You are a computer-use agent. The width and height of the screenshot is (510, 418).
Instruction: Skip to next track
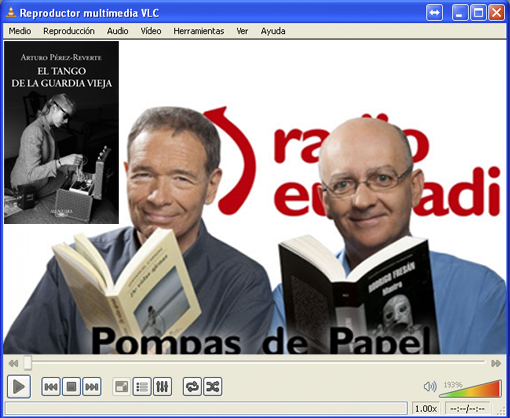(92, 387)
